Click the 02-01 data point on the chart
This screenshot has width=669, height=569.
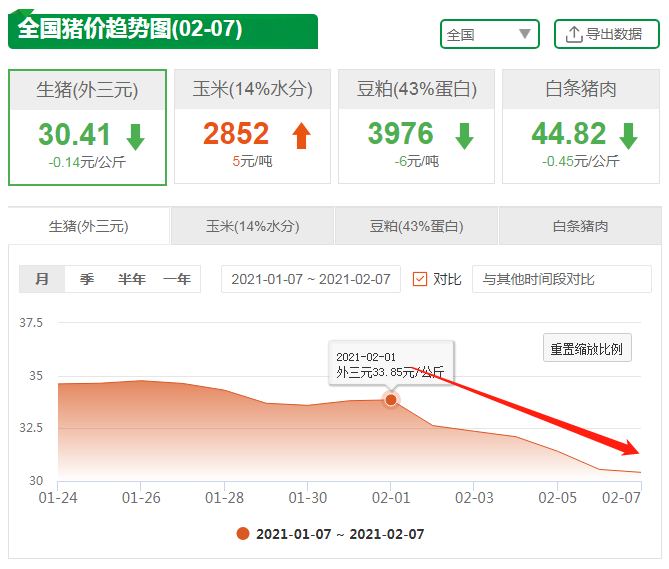tap(391, 400)
